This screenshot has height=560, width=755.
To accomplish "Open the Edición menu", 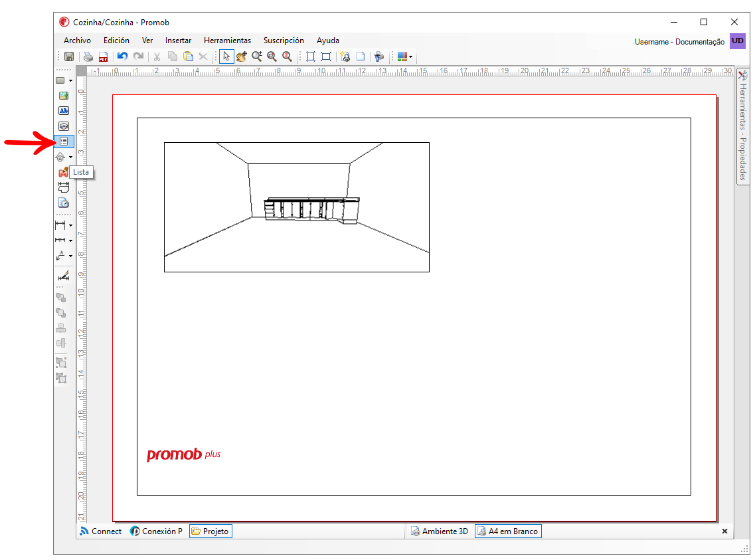I will (x=116, y=41).
